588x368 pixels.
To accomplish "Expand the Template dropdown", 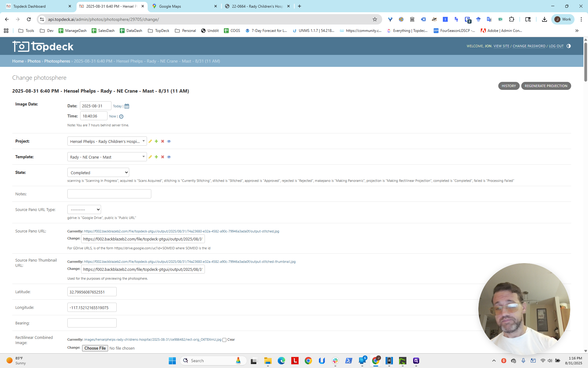I will (107, 157).
